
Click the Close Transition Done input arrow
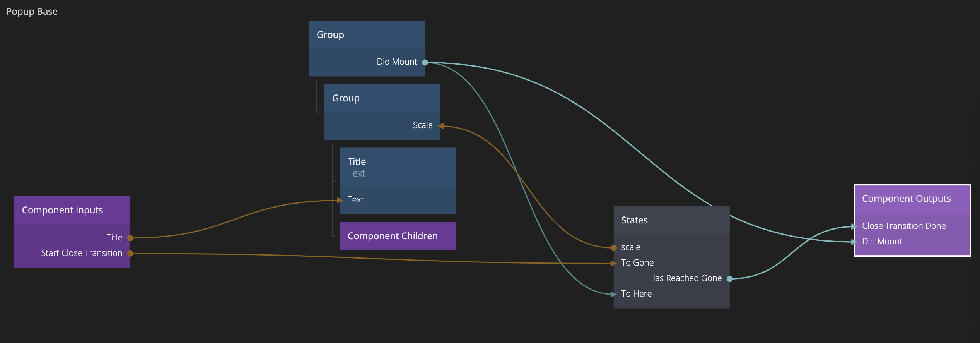(x=855, y=226)
